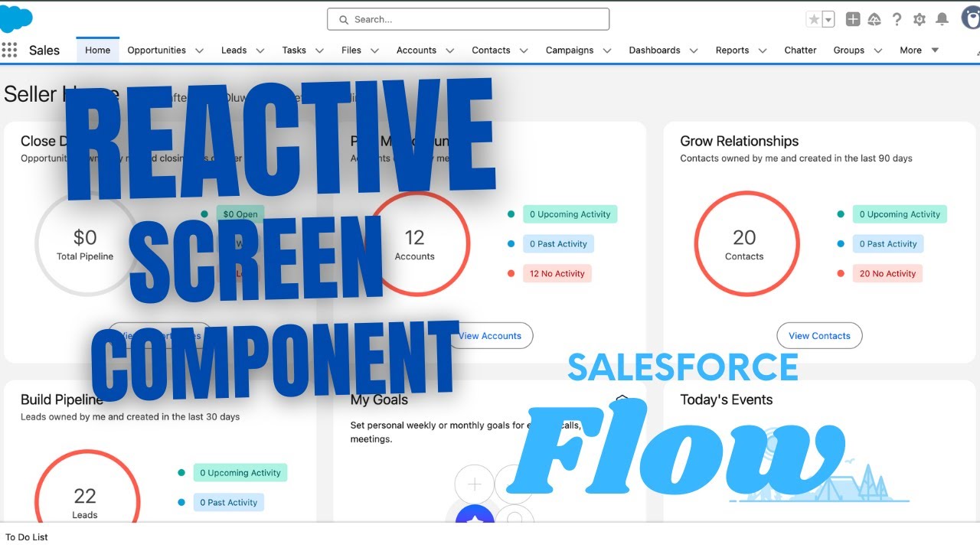Image resolution: width=980 pixels, height=551 pixels.
Task: Open Global Actions plus icon
Action: pyautogui.click(x=853, y=19)
